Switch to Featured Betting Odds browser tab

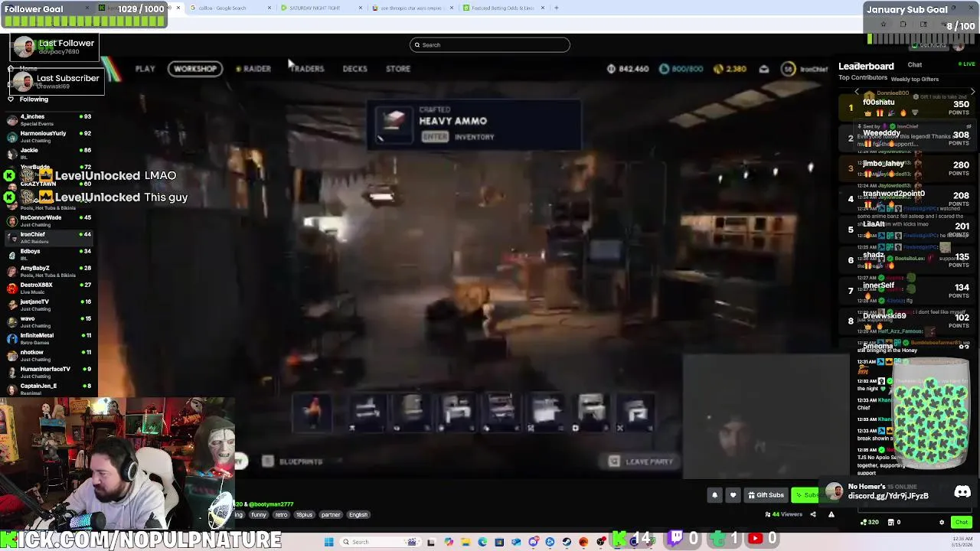click(x=503, y=8)
